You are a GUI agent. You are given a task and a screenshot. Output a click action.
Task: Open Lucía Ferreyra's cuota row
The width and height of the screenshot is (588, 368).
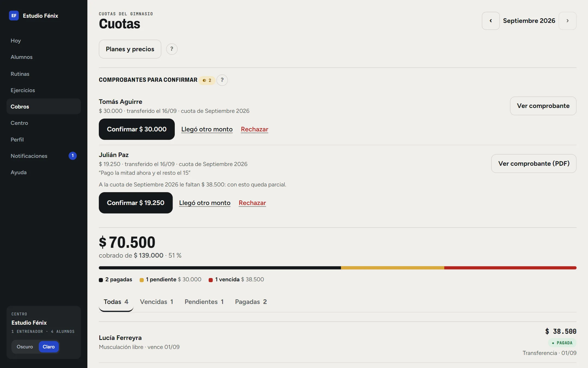click(338, 342)
